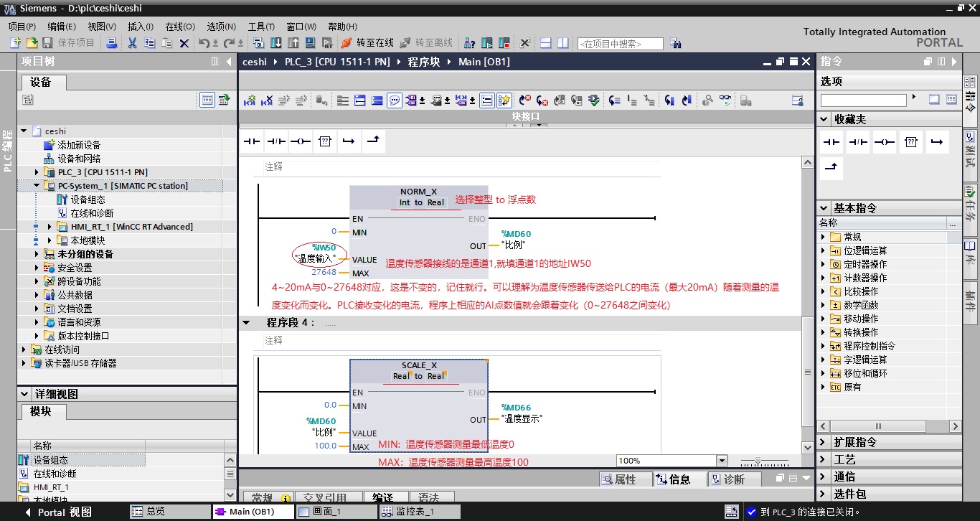Click the project tree collapse panel icon
Viewport: 980px width, 521px height.
tap(230, 62)
